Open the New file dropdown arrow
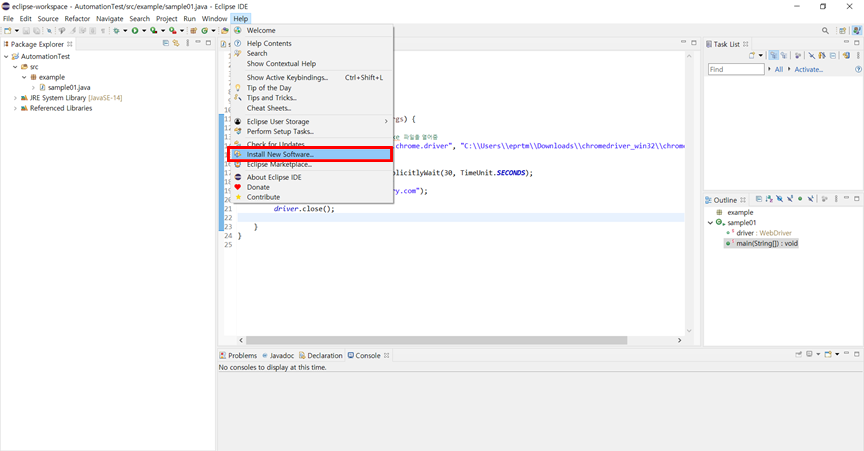The height and width of the screenshot is (451, 864). point(17,31)
